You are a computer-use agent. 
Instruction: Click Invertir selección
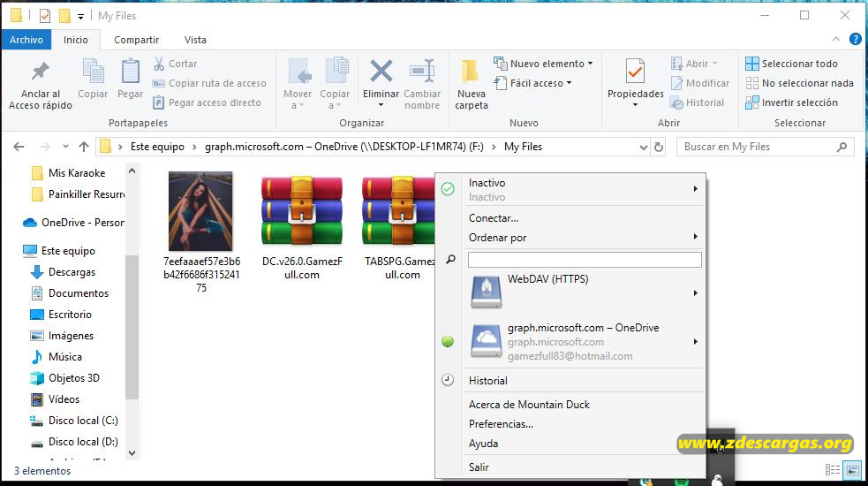(791, 103)
